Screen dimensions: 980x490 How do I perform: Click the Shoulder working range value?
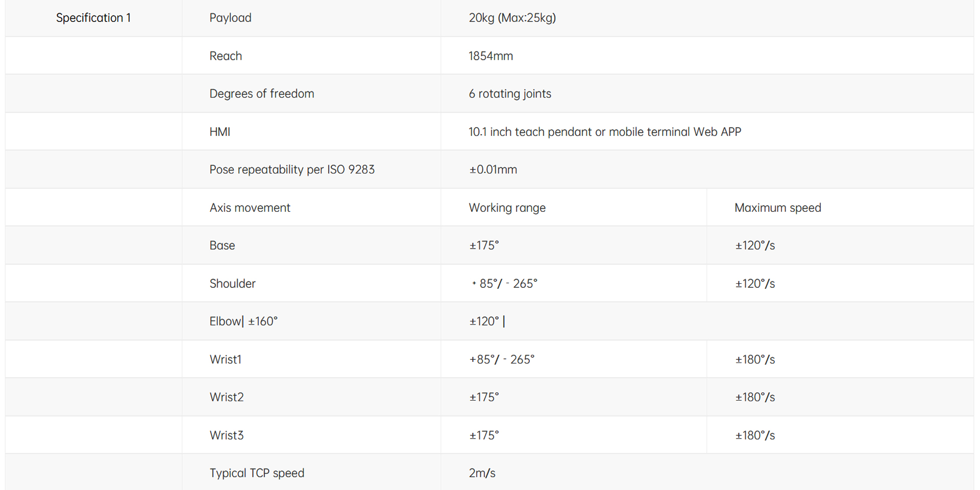click(504, 284)
